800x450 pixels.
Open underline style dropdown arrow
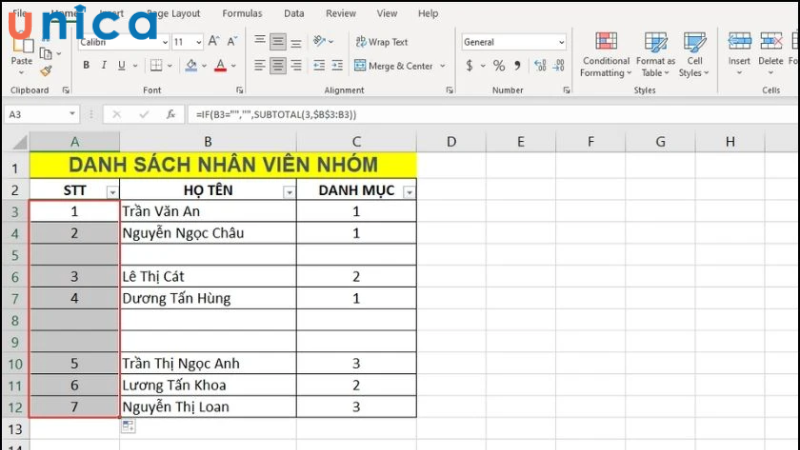[x=135, y=66]
